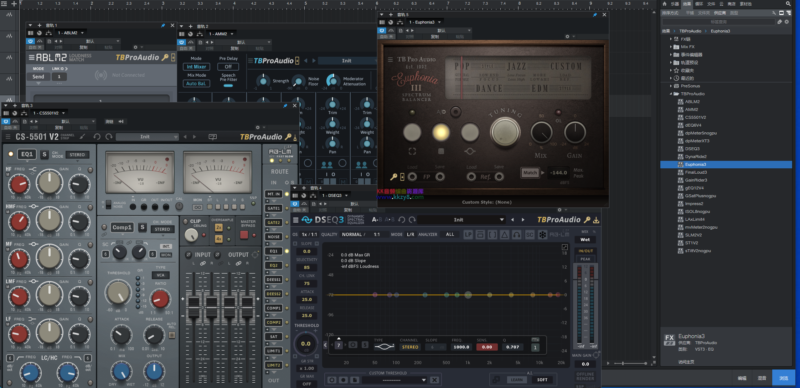Open the Init preset dropdown in CS-5501 V2
This screenshot has width=800, height=388.
147,137
